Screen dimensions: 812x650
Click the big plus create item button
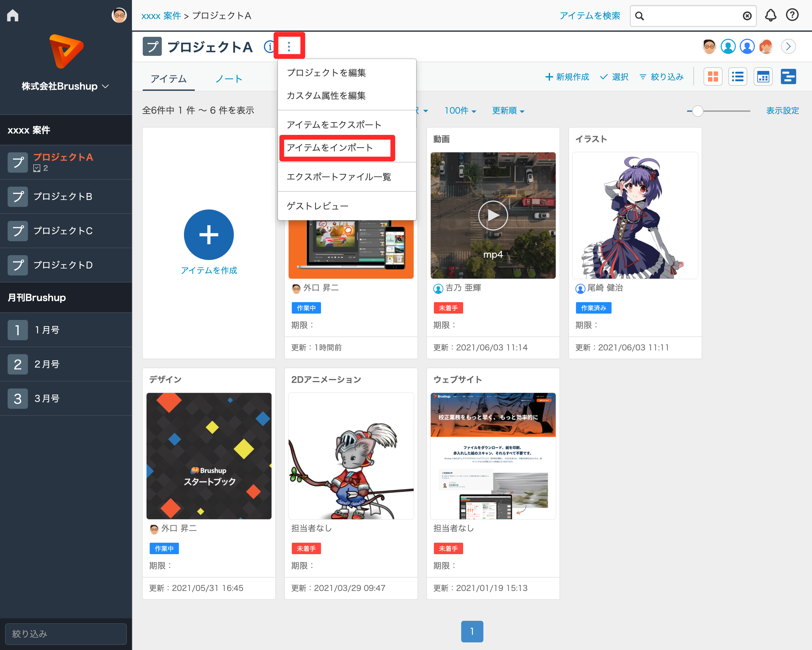click(209, 235)
